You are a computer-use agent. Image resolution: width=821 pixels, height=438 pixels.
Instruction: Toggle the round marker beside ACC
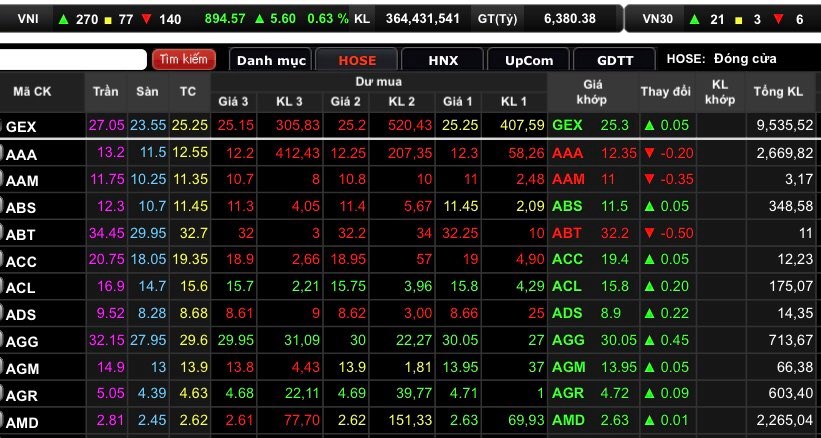point(3,260)
